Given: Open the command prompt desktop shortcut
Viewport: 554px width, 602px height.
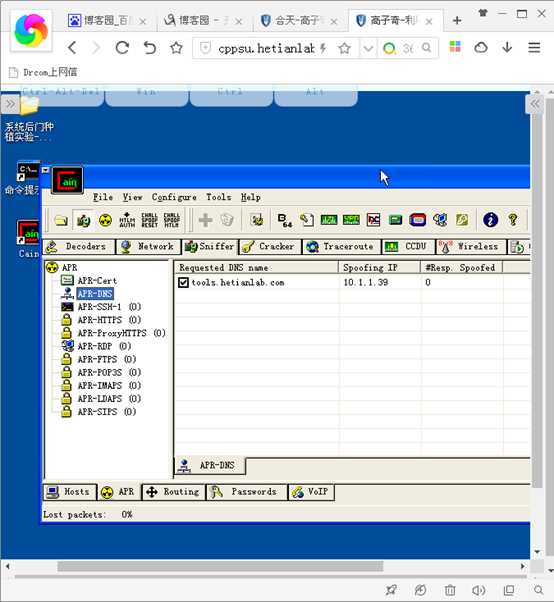Looking at the screenshot, I should click(x=27, y=179).
